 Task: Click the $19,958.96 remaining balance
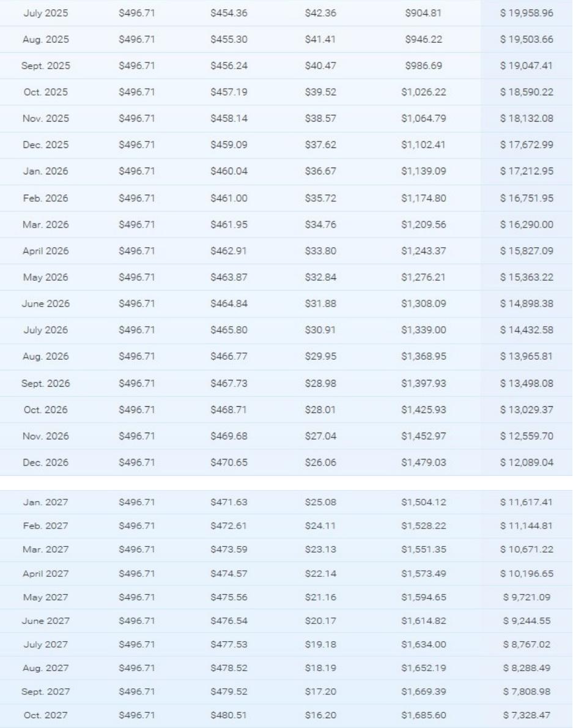point(527,13)
